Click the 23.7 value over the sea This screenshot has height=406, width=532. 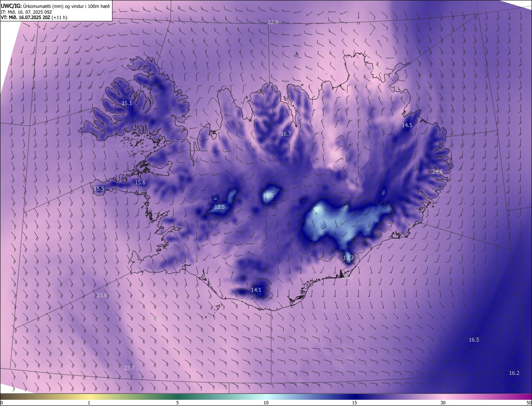129,368
